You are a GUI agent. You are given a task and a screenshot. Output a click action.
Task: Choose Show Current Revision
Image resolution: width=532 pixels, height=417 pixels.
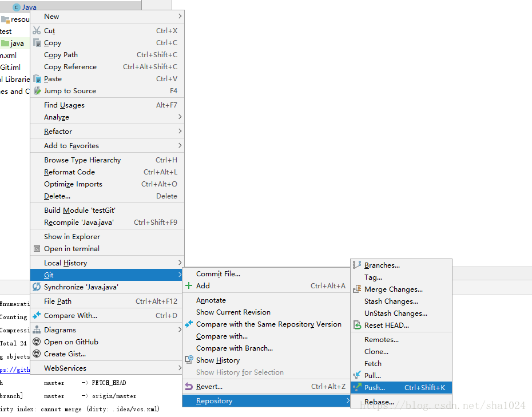point(267,312)
